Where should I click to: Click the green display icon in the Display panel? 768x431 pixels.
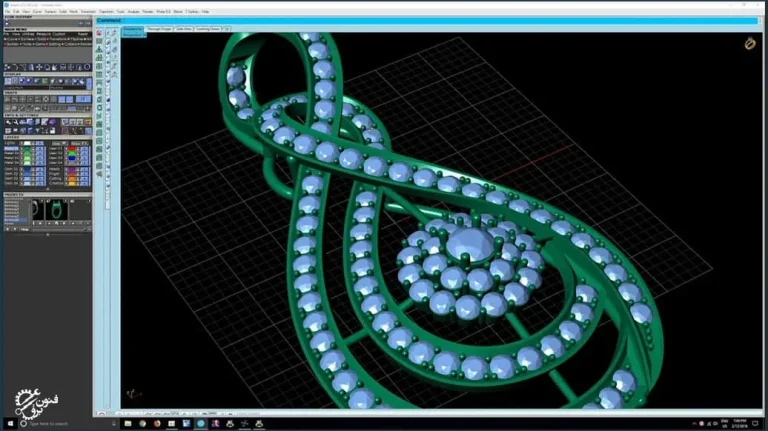[45, 81]
